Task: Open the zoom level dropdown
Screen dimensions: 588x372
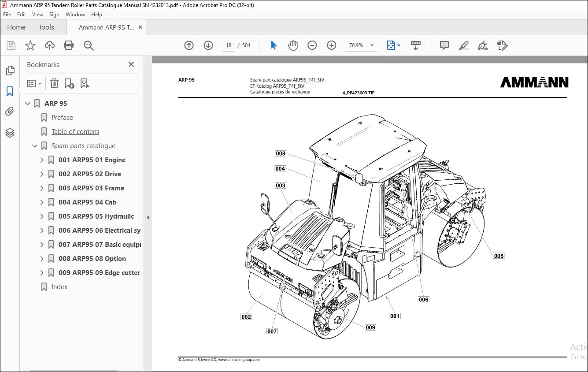Action: click(x=372, y=45)
